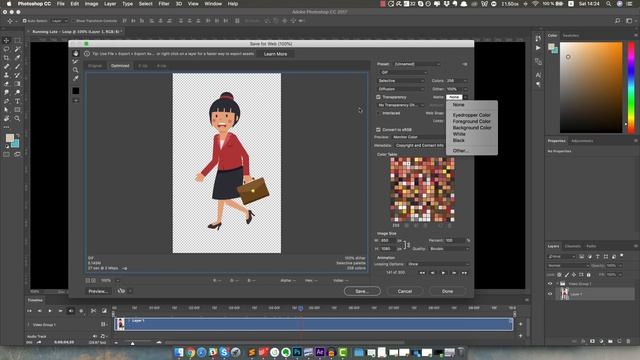Click the hue slider in Color panel

point(631,87)
